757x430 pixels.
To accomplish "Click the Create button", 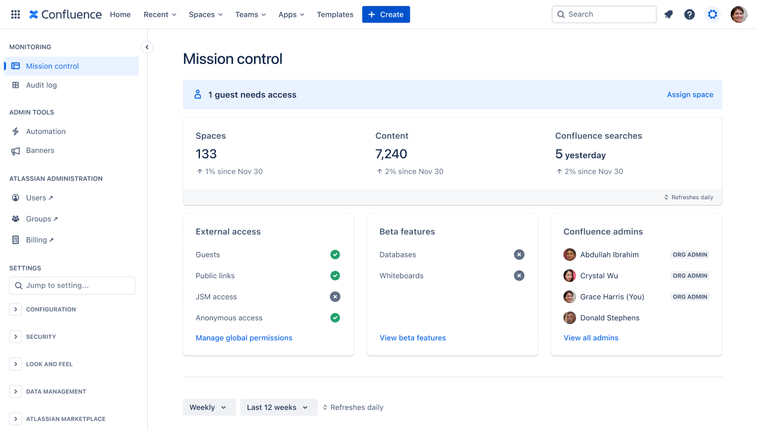I will pyautogui.click(x=386, y=14).
